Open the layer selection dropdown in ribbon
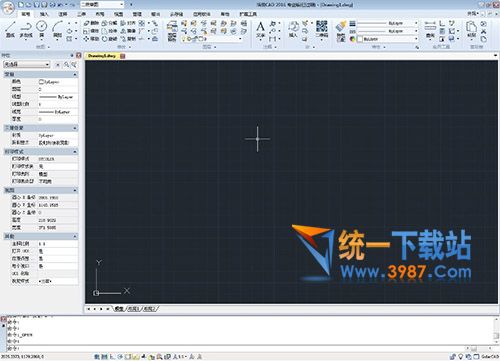 212,39
